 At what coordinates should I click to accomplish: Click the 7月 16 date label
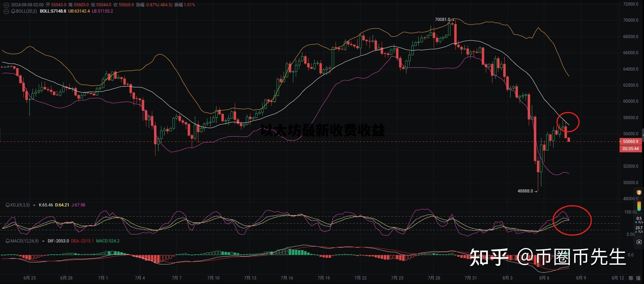(287, 278)
